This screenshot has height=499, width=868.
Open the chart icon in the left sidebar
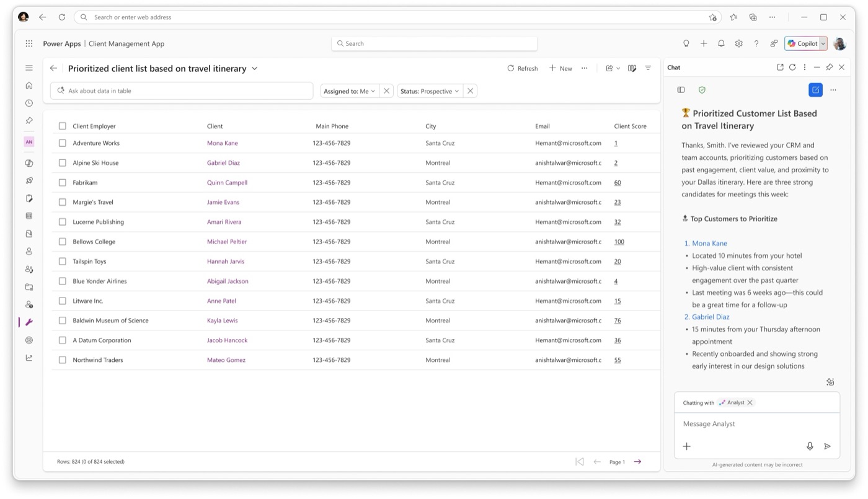pyautogui.click(x=29, y=358)
